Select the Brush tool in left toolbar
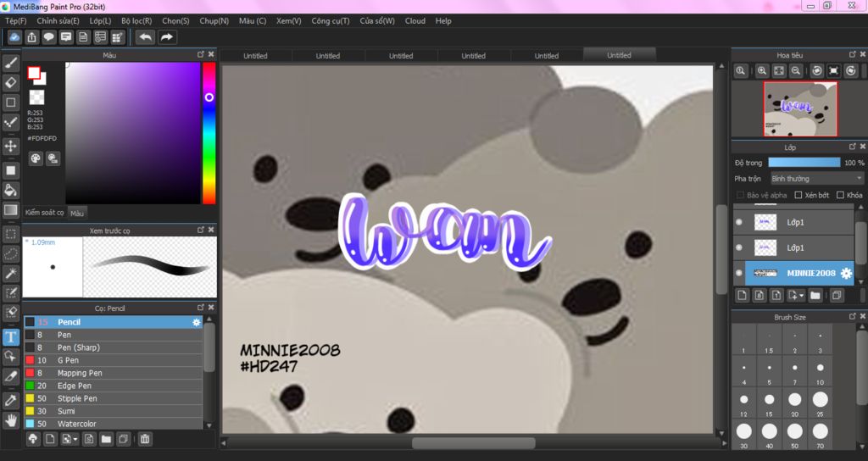Image resolution: width=868 pixels, height=461 pixels. pos(11,64)
